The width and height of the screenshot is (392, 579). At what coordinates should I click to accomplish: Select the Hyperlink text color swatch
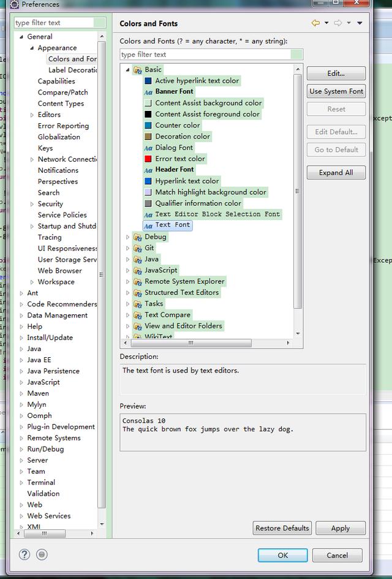(148, 181)
